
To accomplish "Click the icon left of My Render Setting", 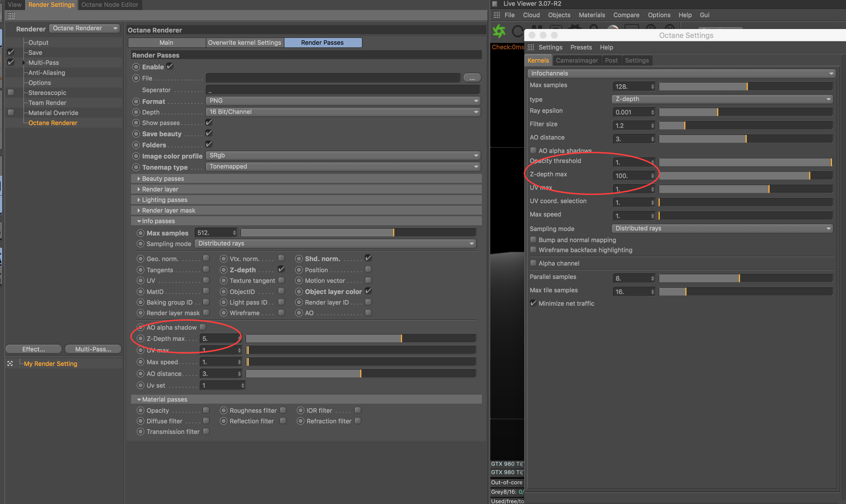I will pyautogui.click(x=10, y=364).
